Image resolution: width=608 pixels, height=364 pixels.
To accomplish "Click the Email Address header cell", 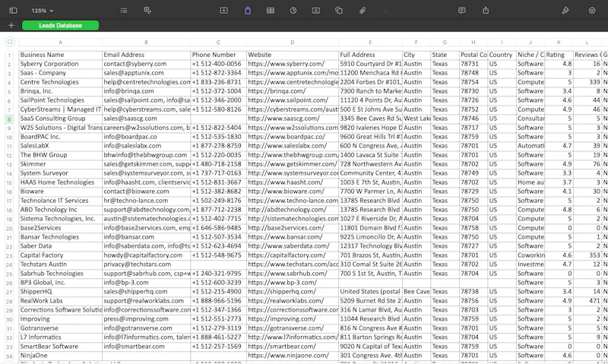I will [x=146, y=55].
